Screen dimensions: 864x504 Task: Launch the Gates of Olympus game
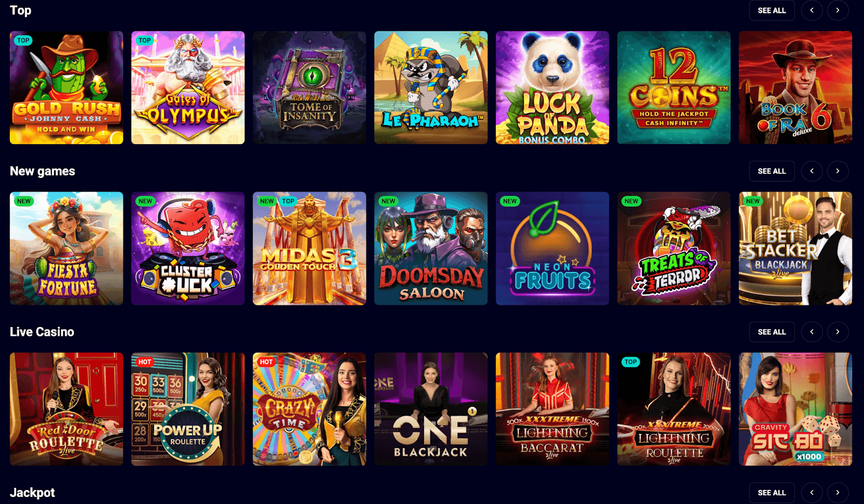point(188,87)
